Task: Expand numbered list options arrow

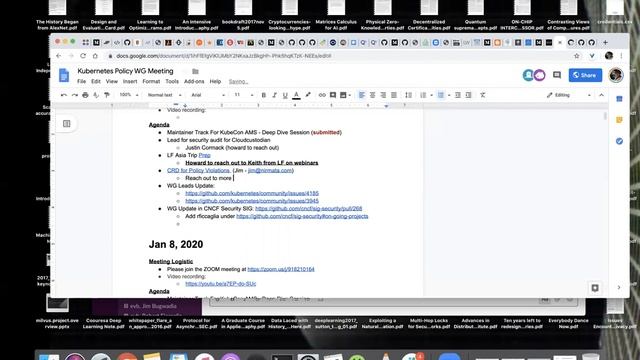Action: click(x=431, y=95)
